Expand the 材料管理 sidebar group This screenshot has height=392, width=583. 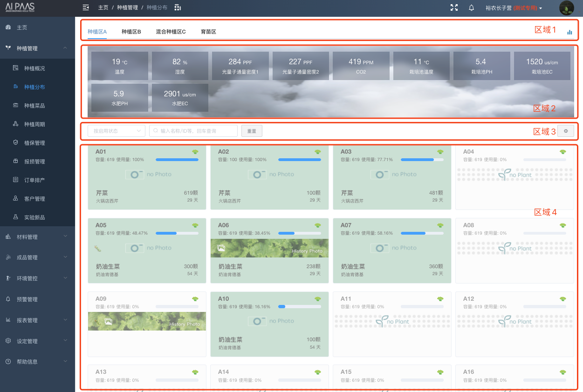[x=37, y=237]
